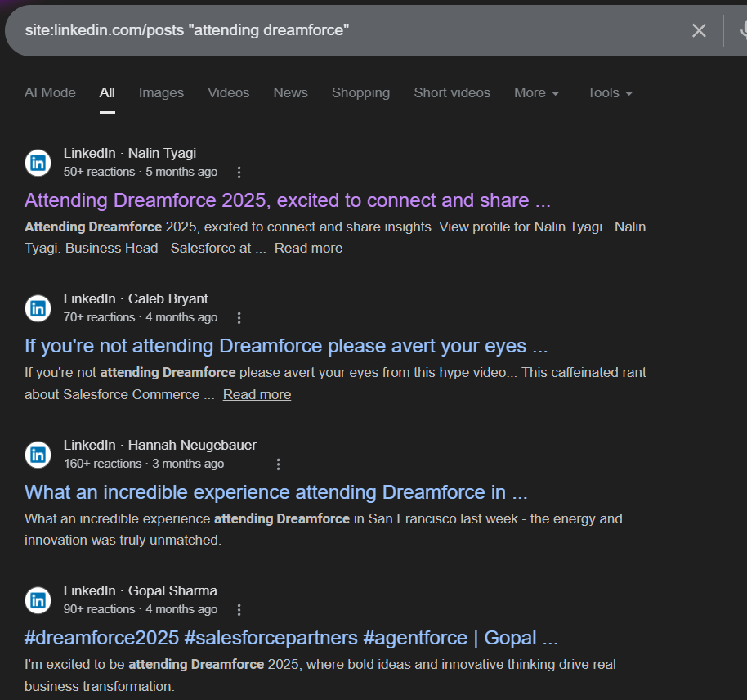Open three-dot menu for Gopal Sharma result
This screenshot has width=747, height=700.
click(239, 610)
